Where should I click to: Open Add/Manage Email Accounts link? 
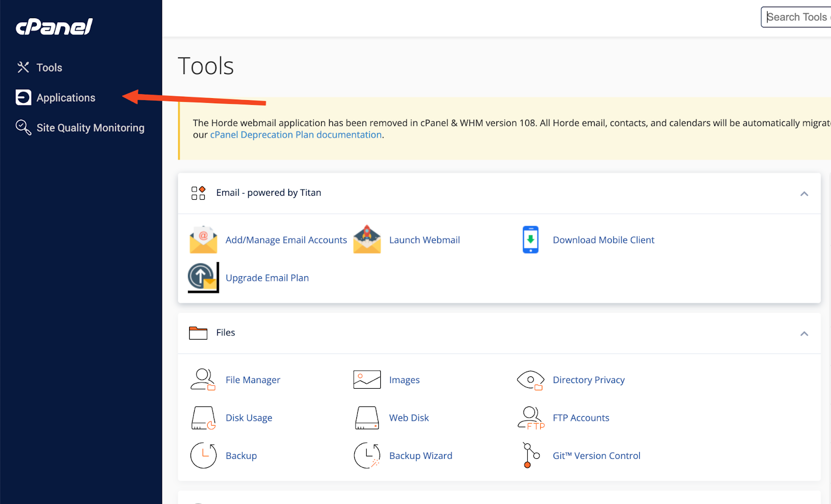(286, 240)
